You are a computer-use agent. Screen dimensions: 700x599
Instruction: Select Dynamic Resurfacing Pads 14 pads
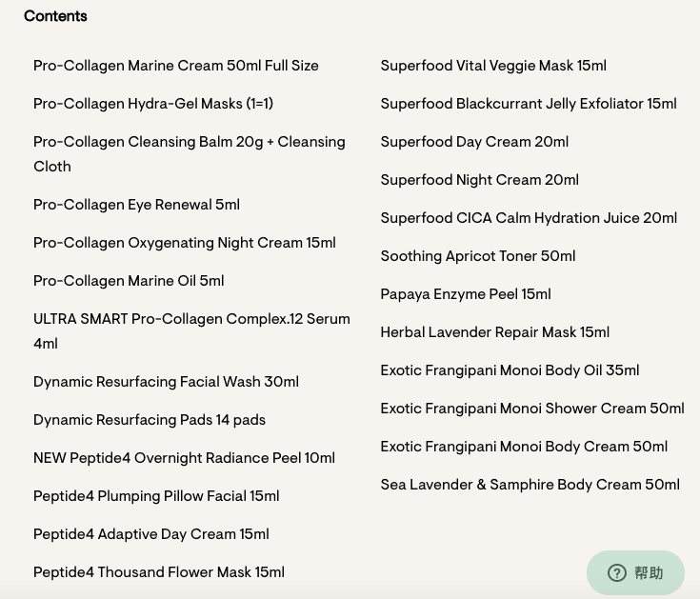[x=150, y=420]
